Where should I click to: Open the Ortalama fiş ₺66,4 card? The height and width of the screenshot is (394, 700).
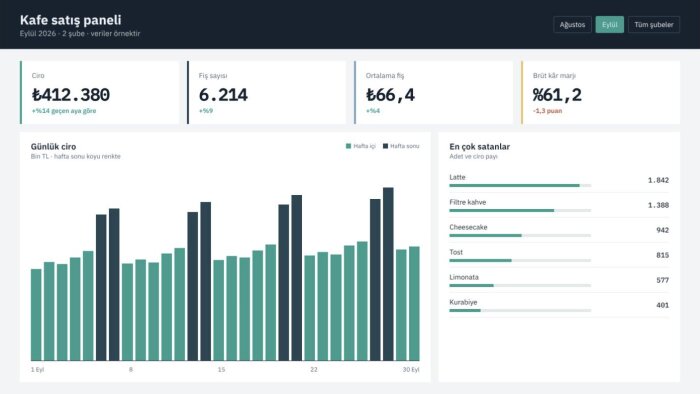tap(433, 92)
